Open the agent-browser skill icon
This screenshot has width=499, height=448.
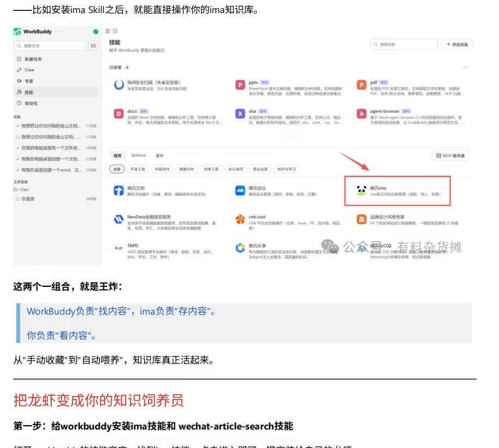(x=361, y=114)
